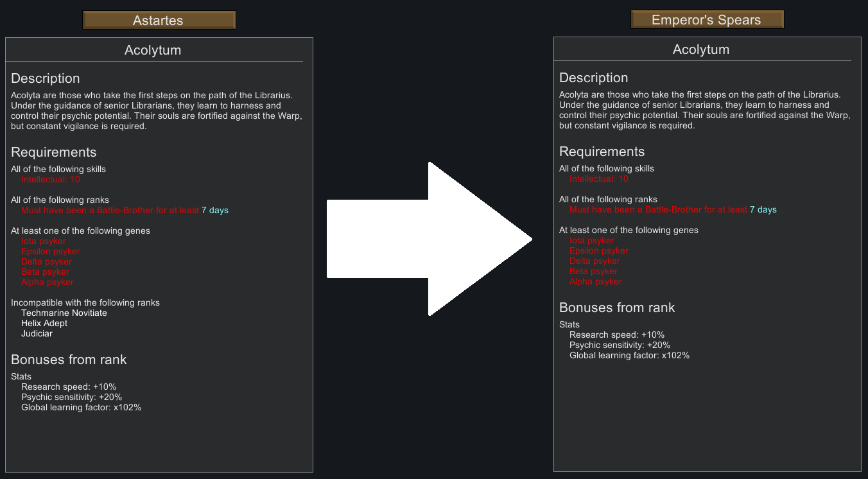Click Stats label in Astartes panel
Screen dimensions: 868x479
(x=21, y=377)
